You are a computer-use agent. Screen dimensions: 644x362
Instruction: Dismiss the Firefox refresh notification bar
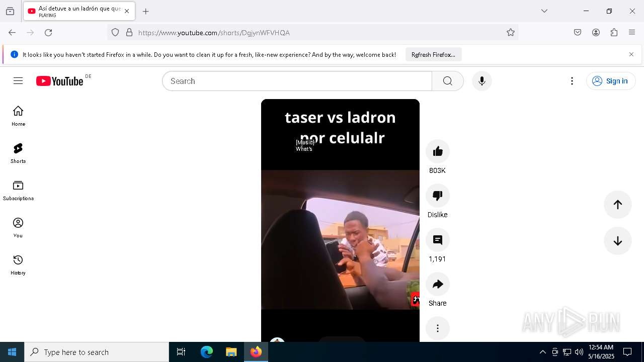[631, 54]
